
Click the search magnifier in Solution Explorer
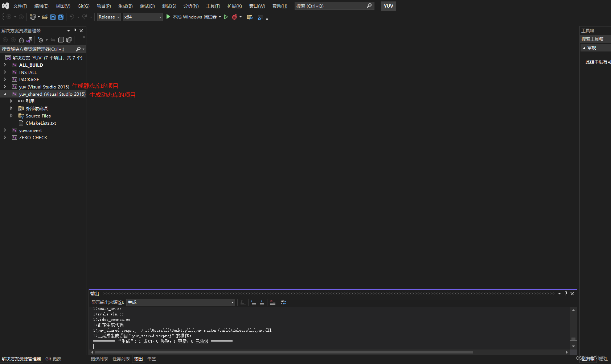pyautogui.click(x=78, y=49)
